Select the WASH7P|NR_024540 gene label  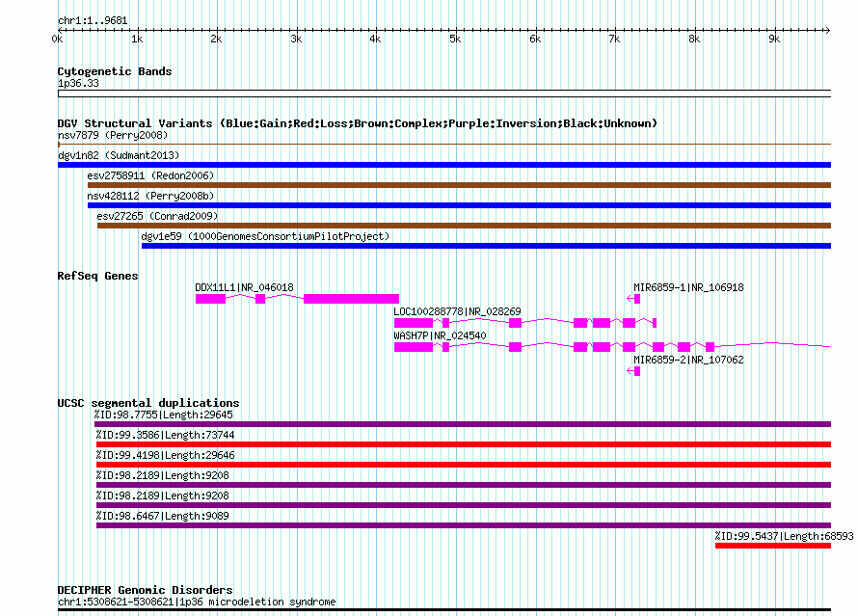pos(440,335)
